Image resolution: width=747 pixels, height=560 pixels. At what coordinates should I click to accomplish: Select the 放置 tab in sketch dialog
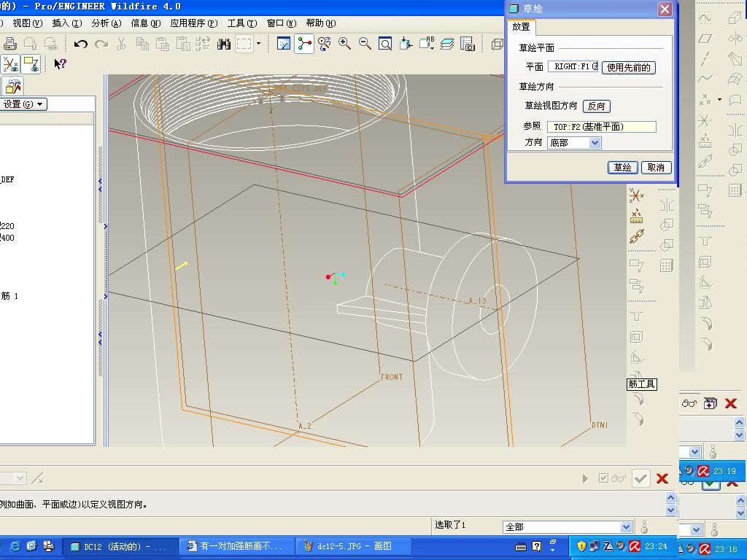[521, 27]
